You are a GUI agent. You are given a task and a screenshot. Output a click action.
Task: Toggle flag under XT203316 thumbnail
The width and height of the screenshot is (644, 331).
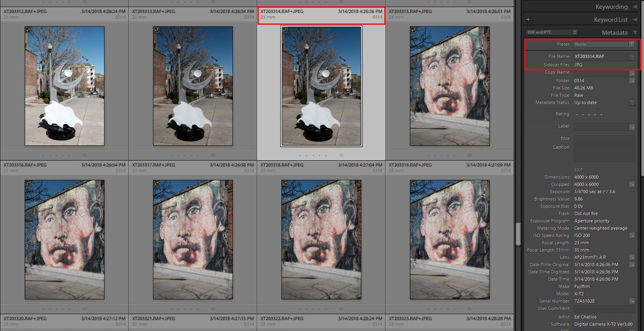pyautogui.click(x=84, y=309)
